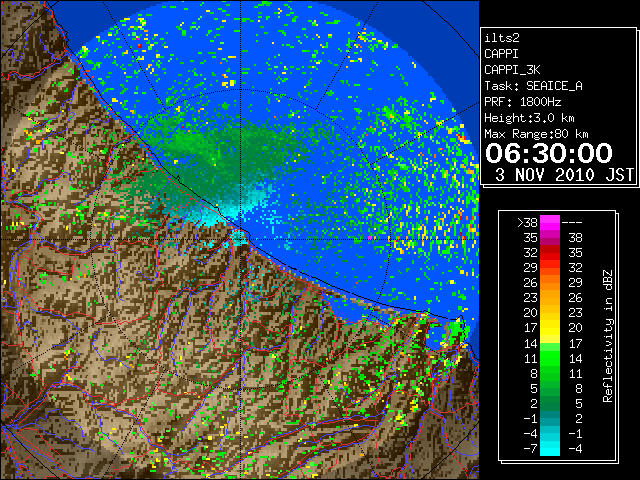The height and width of the screenshot is (480, 640).
Task: Click the cyan -7 dBZ color swatch
Action: (549, 448)
